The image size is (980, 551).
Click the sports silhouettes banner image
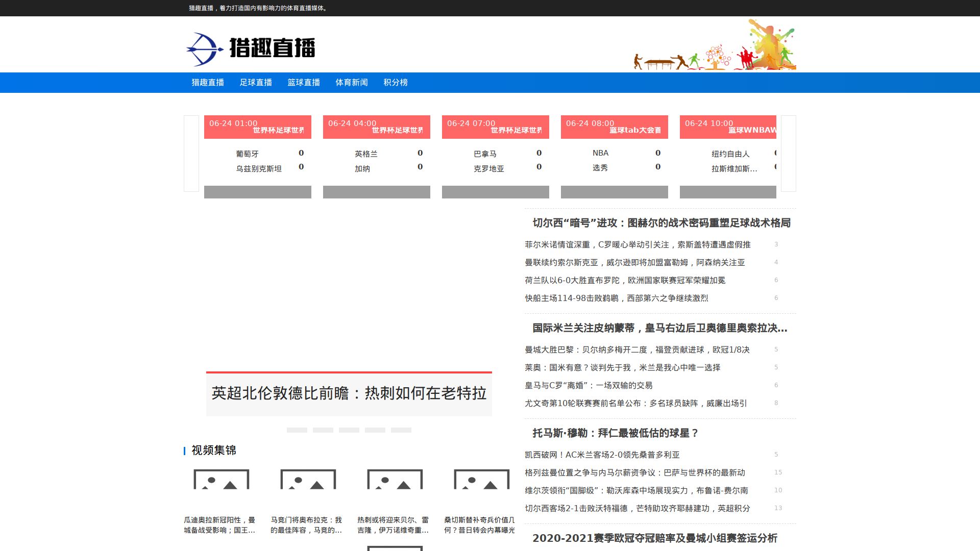click(715, 44)
